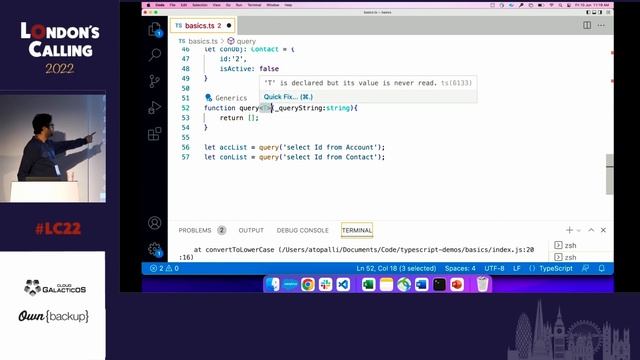
Task: Click the new terminal plus icon
Action: click(569, 230)
